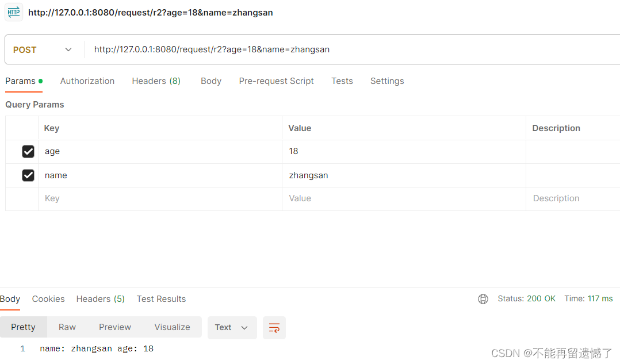Uncheck the name parameter checkbox
The width and height of the screenshot is (620, 364).
tap(28, 175)
